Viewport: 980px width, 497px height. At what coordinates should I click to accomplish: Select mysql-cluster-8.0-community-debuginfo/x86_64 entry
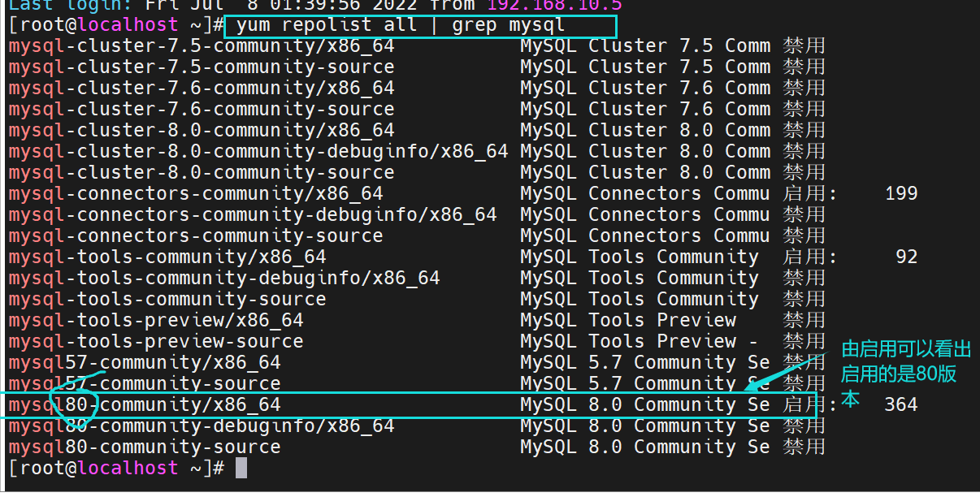coord(258,151)
